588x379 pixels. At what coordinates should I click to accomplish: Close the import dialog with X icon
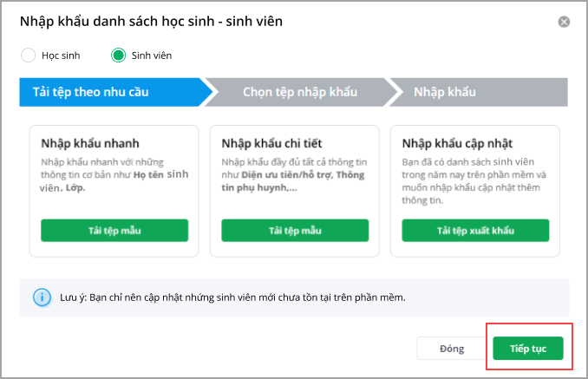[x=564, y=22]
